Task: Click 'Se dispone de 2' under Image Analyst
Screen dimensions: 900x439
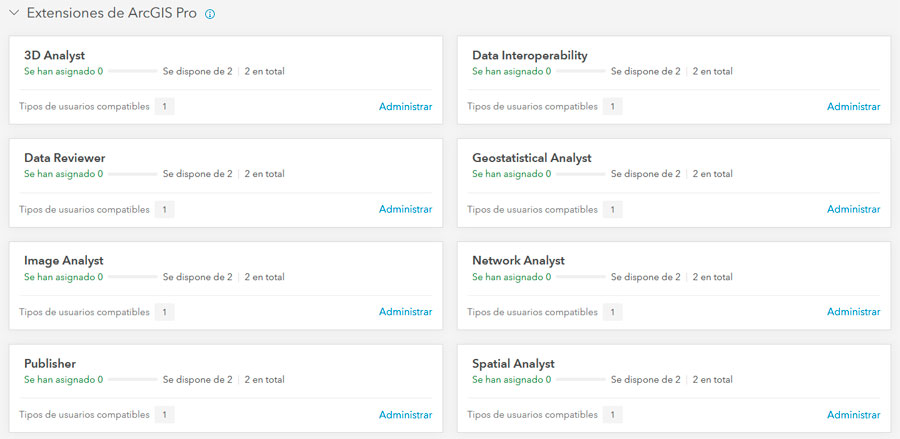Action: tap(197, 277)
